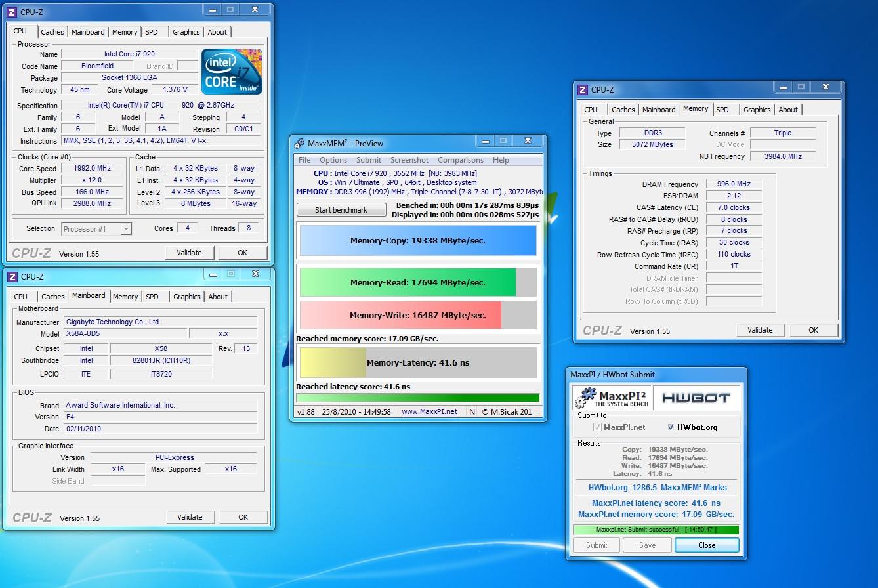Switch to CPU tab in right CPU-Z window
The height and width of the screenshot is (588, 878).
591,110
